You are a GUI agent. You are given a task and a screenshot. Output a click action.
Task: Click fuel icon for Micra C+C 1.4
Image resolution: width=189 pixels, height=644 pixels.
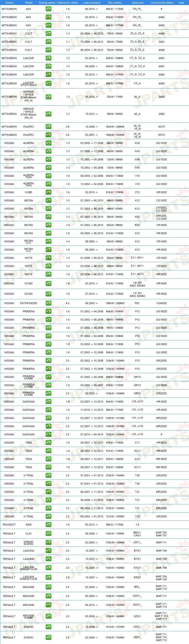[x=48, y=242]
